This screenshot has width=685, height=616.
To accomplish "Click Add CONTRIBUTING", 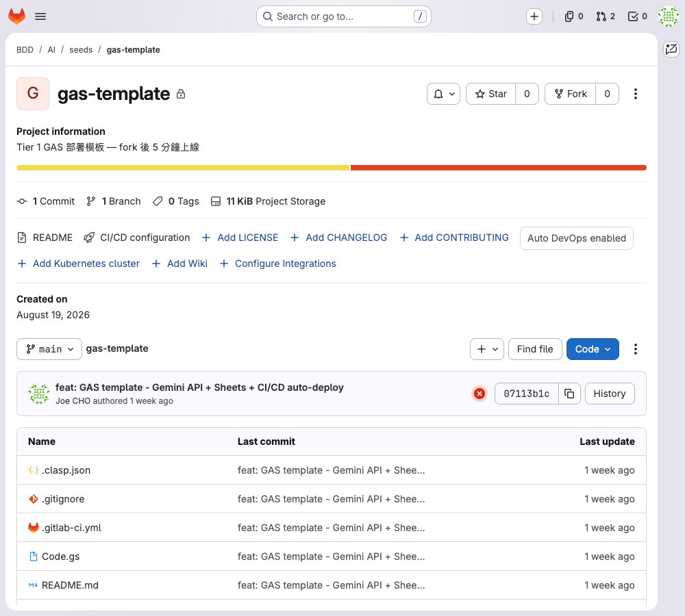I will pos(454,238).
